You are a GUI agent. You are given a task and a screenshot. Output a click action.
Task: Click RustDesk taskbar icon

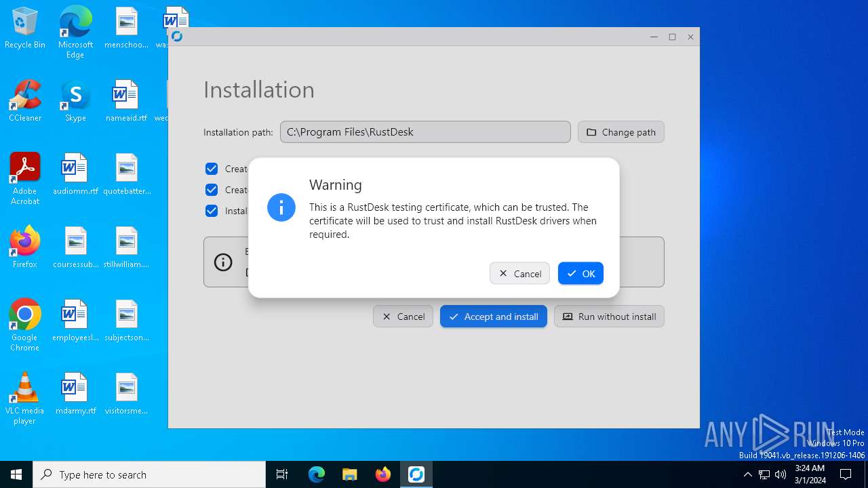click(416, 474)
